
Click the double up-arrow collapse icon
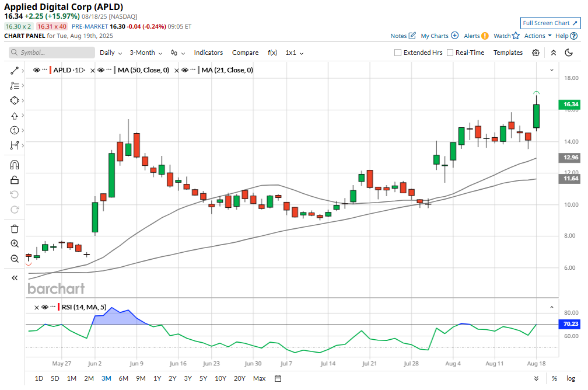[x=554, y=53]
